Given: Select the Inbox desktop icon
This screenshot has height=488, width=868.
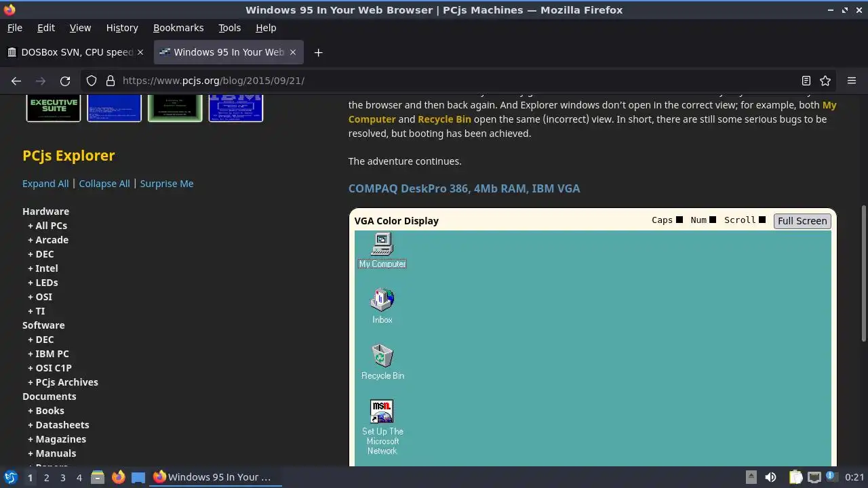Looking at the screenshot, I should pyautogui.click(x=382, y=306).
